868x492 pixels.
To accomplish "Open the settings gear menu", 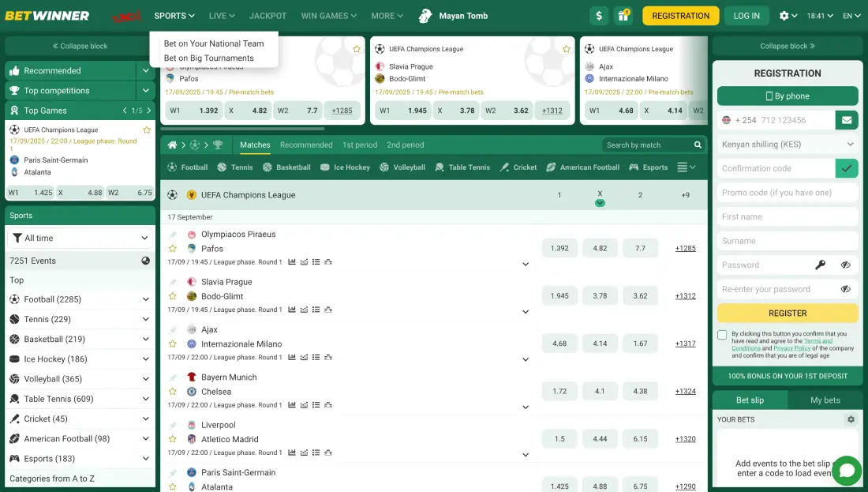I will pyautogui.click(x=788, y=16).
